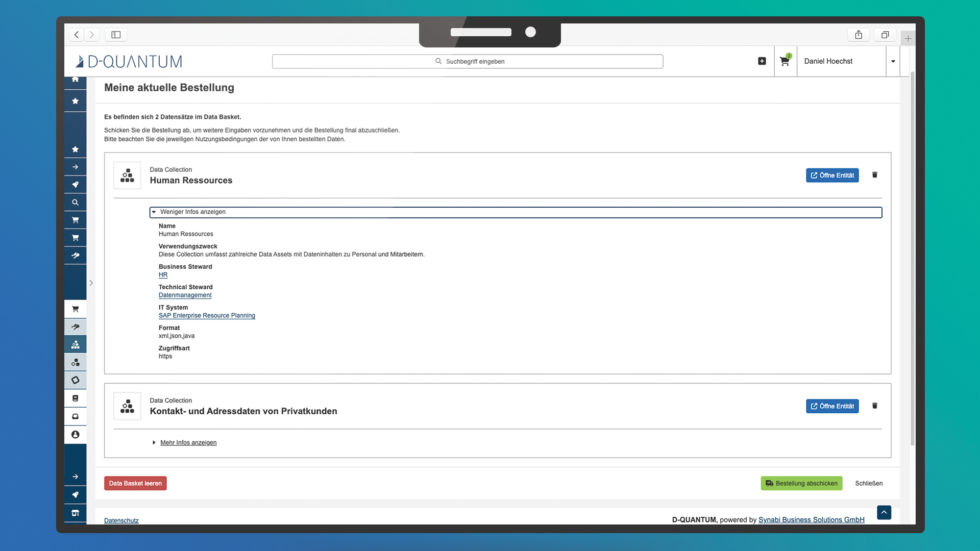Expand the left sidebar using chevron handle

[91, 283]
